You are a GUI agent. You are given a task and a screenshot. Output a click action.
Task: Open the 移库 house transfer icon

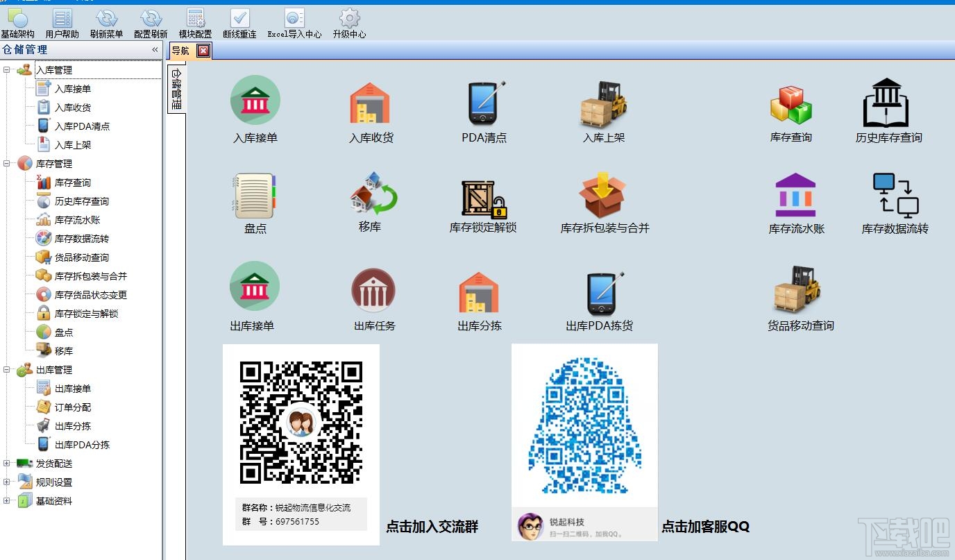pos(373,192)
